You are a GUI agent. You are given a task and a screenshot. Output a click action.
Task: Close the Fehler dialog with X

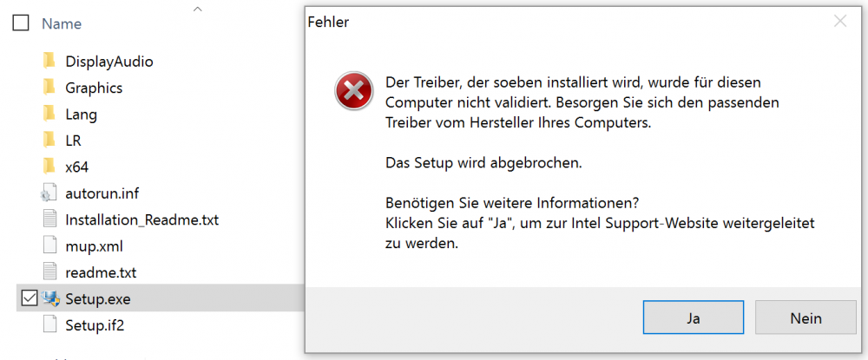[x=839, y=22]
